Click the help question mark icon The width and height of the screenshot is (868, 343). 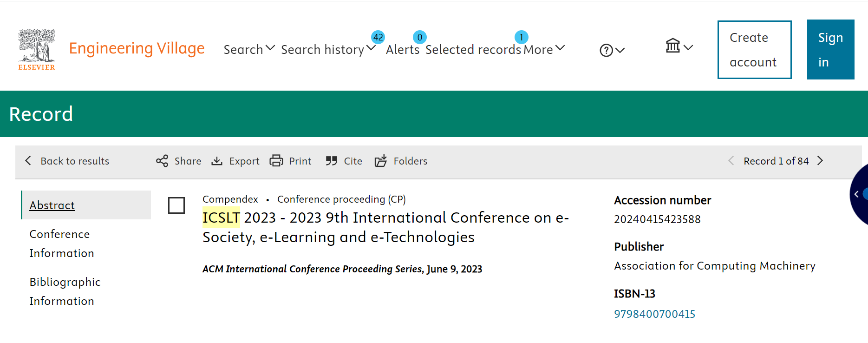click(606, 50)
